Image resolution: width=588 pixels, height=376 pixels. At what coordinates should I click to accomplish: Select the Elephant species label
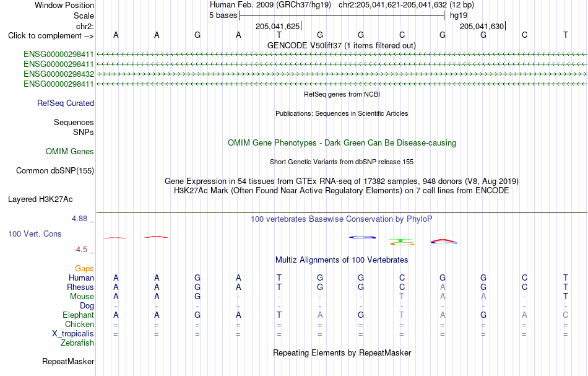78,315
